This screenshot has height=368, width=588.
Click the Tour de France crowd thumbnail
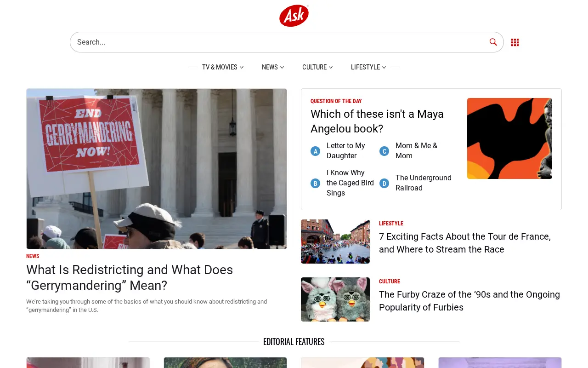(335, 241)
